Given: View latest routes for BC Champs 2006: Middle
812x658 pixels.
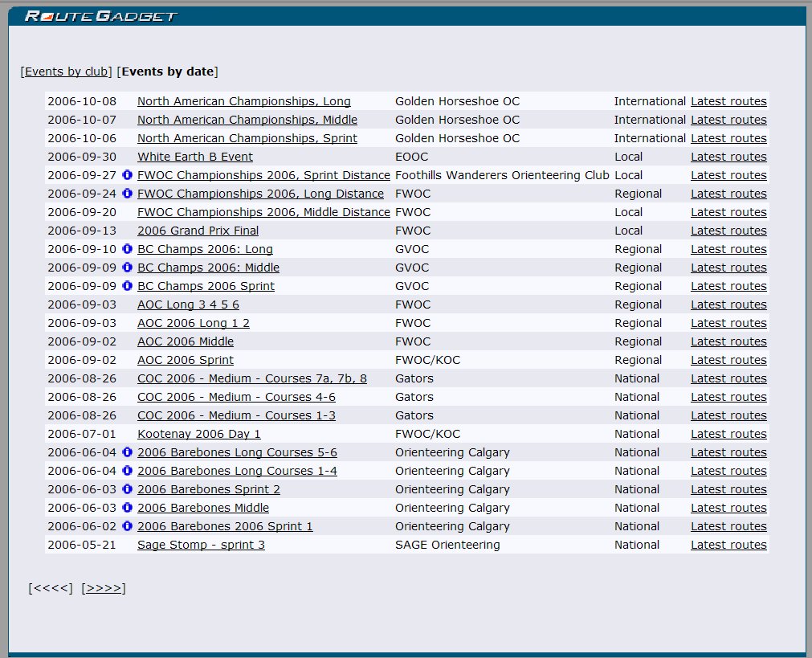Looking at the screenshot, I should click(x=728, y=268).
